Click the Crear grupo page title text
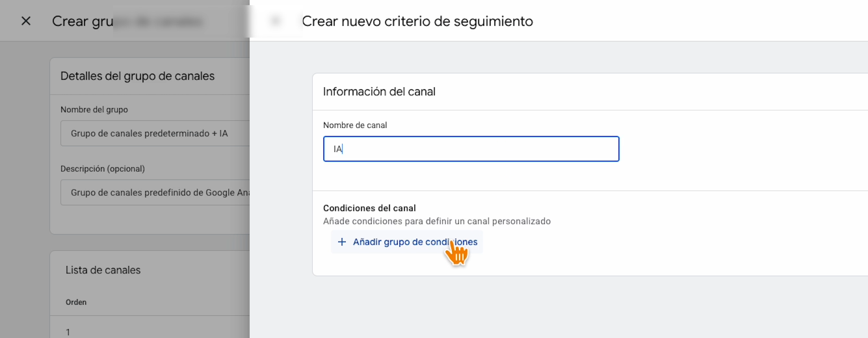Screen dimensions: 868x338 (81, 21)
